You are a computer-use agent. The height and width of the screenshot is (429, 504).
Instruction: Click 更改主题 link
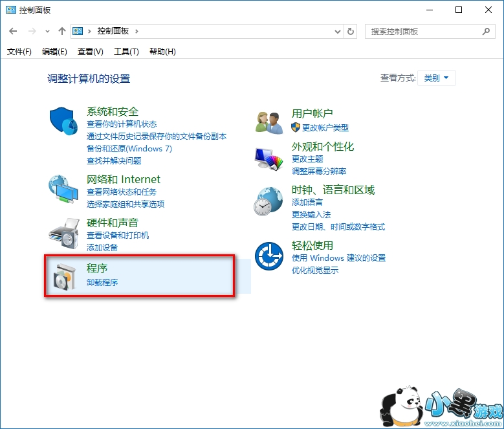click(307, 159)
